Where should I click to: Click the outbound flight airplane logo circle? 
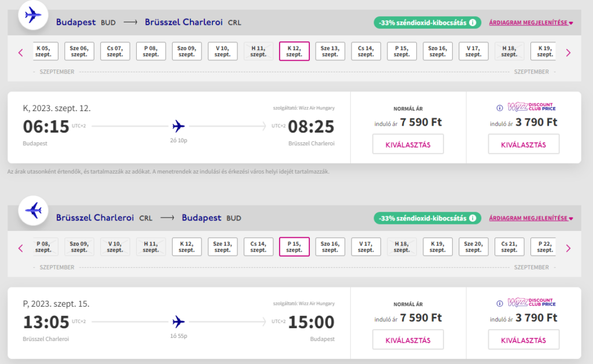[x=33, y=15]
